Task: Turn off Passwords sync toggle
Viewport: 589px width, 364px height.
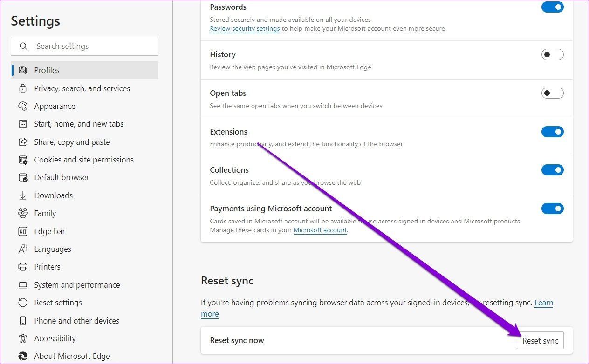Action: [552, 7]
